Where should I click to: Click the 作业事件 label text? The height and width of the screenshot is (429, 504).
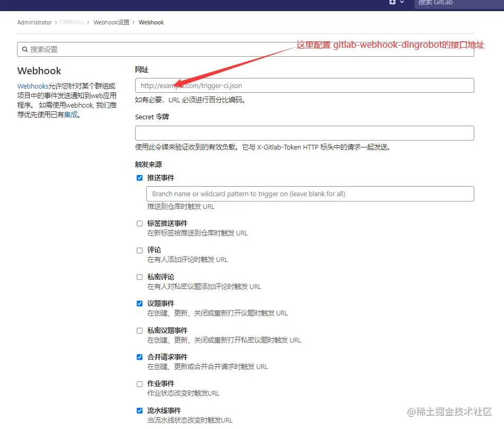click(161, 383)
